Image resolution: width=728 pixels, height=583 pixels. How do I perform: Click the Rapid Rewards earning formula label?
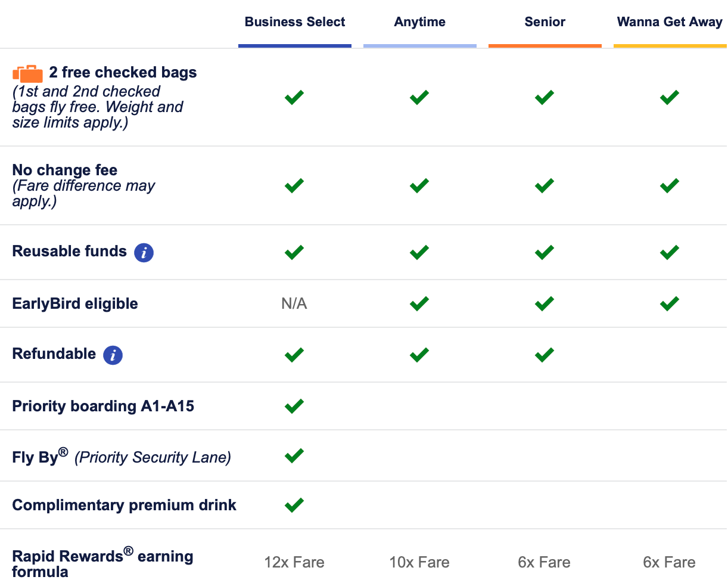103,563
